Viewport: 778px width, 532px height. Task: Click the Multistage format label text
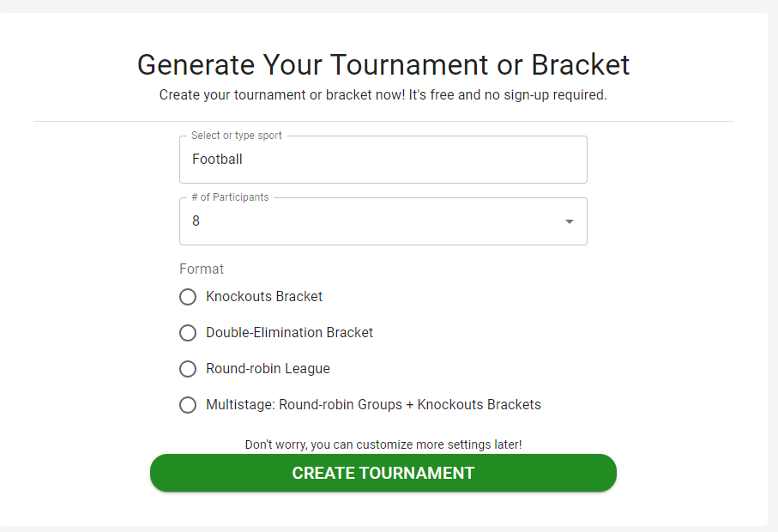[x=373, y=405]
